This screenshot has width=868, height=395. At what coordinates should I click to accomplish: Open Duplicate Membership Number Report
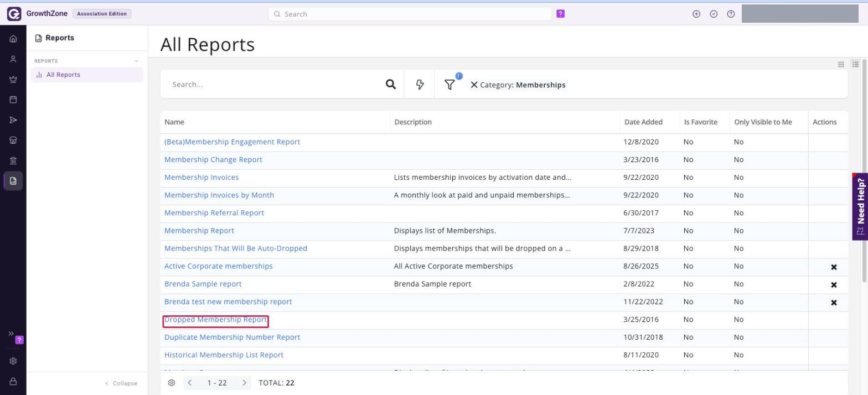(232, 337)
